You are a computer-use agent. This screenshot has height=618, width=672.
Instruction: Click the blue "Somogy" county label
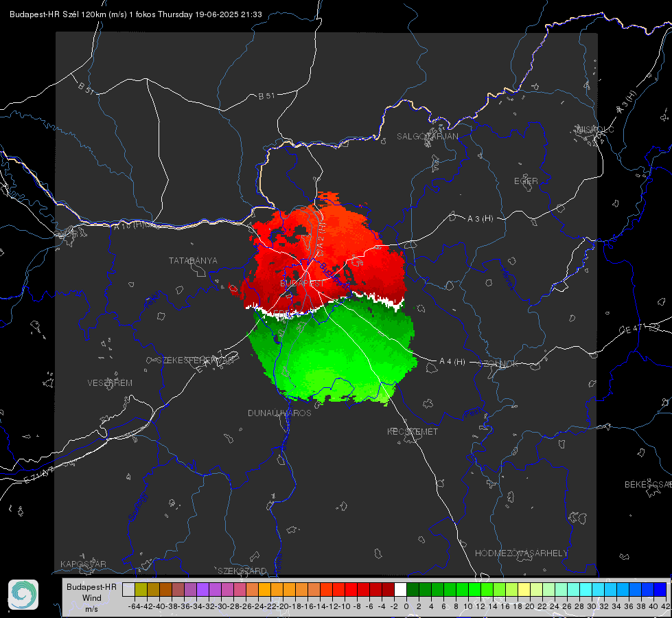[137, 507]
